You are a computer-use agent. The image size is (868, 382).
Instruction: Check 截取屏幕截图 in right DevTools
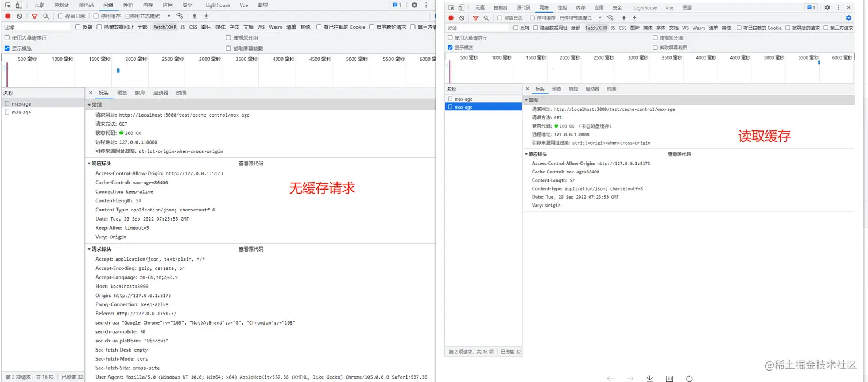point(655,48)
